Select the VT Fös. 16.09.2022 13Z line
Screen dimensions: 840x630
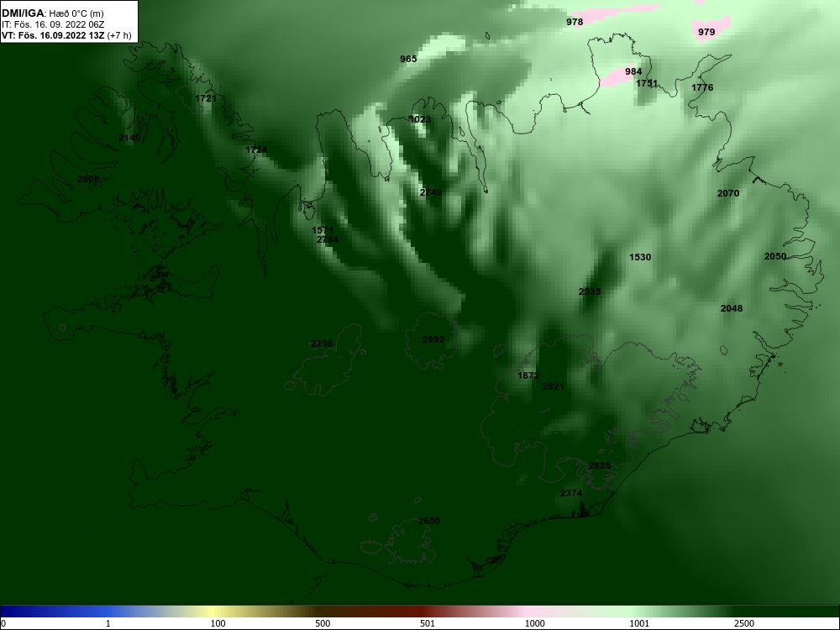66,35
